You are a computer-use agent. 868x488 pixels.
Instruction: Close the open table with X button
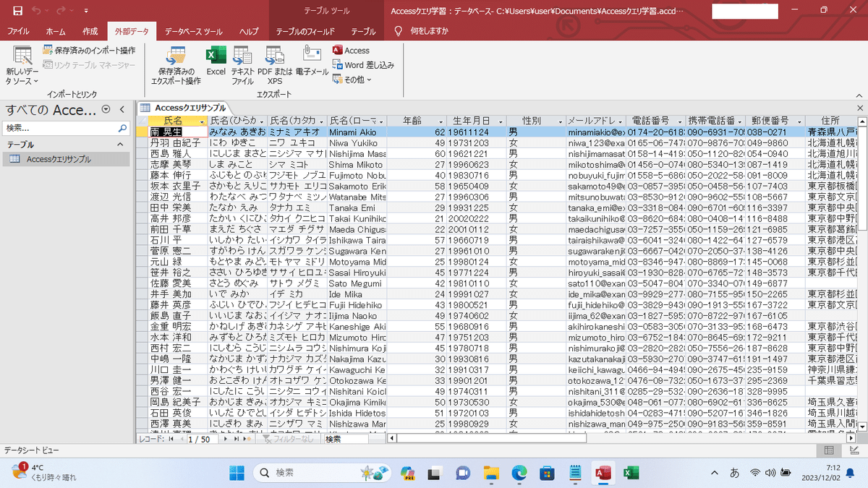[860, 108]
